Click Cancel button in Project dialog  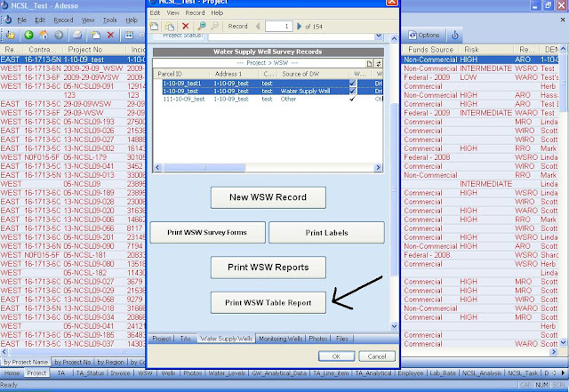(x=377, y=356)
